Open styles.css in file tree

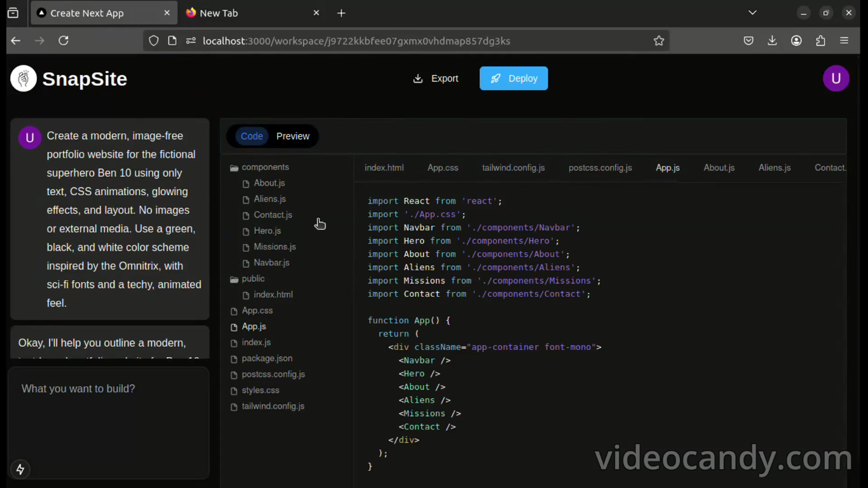coord(261,390)
